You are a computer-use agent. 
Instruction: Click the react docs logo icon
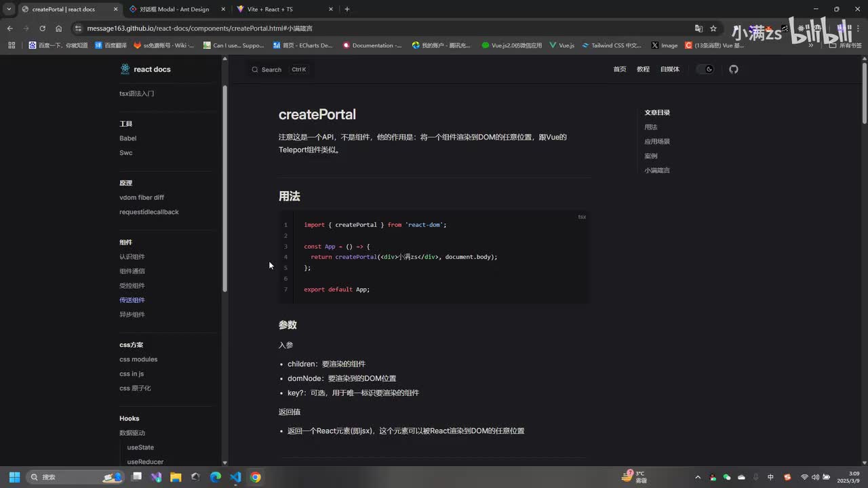pyautogui.click(x=125, y=69)
